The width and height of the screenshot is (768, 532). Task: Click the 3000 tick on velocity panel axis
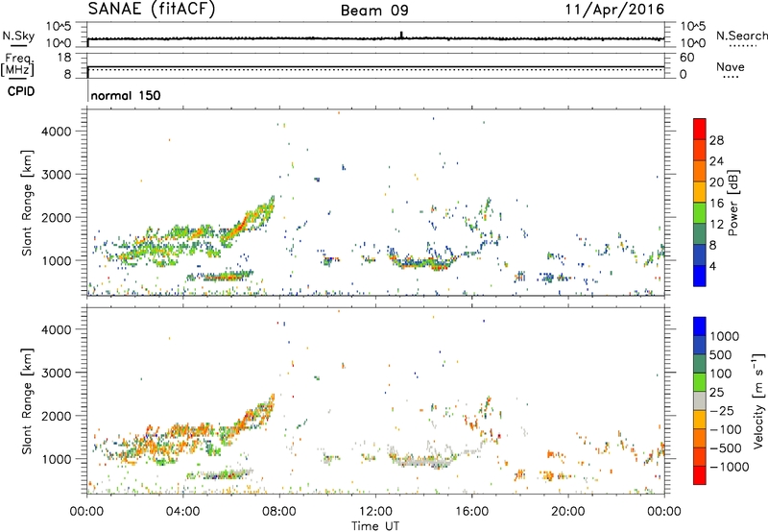click(57, 373)
